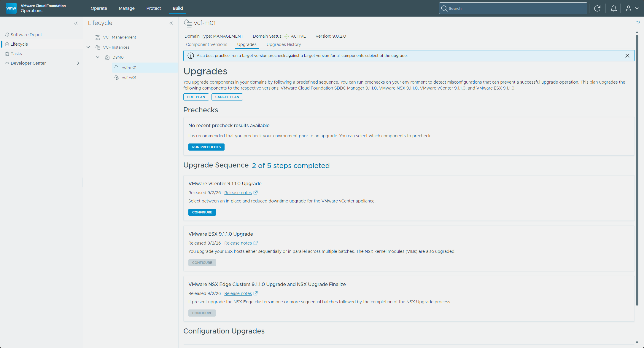Click the info icon in best practice banner
This screenshot has width=644, height=348.
[x=191, y=56]
